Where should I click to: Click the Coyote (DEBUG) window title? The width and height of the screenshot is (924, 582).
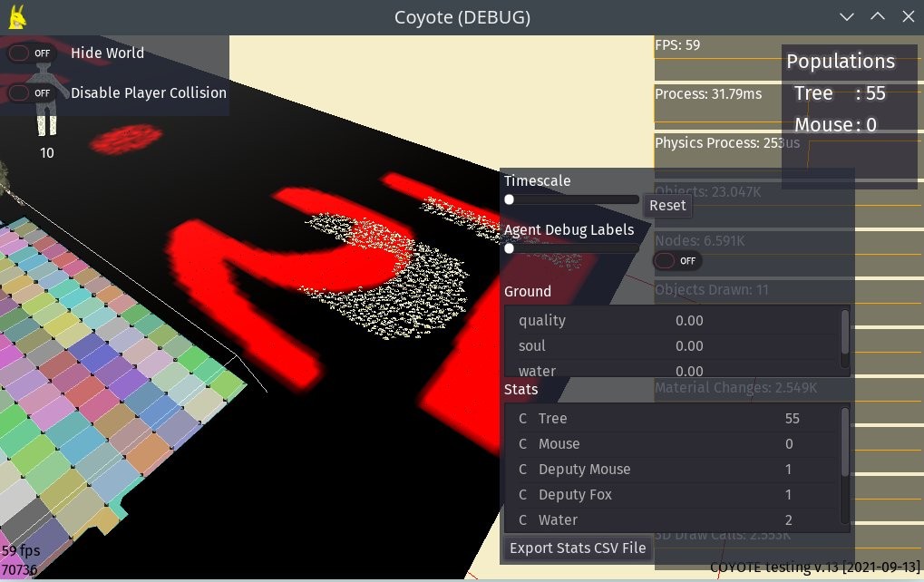pos(462,17)
